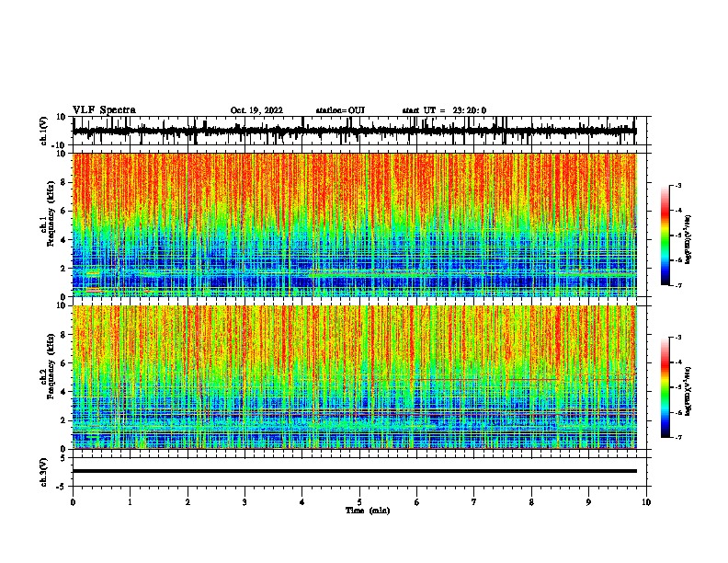This screenshot has height=563, width=728.
Task: Click the ch.1 "Frequency (kHz)" axis label
Action: point(51,213)
